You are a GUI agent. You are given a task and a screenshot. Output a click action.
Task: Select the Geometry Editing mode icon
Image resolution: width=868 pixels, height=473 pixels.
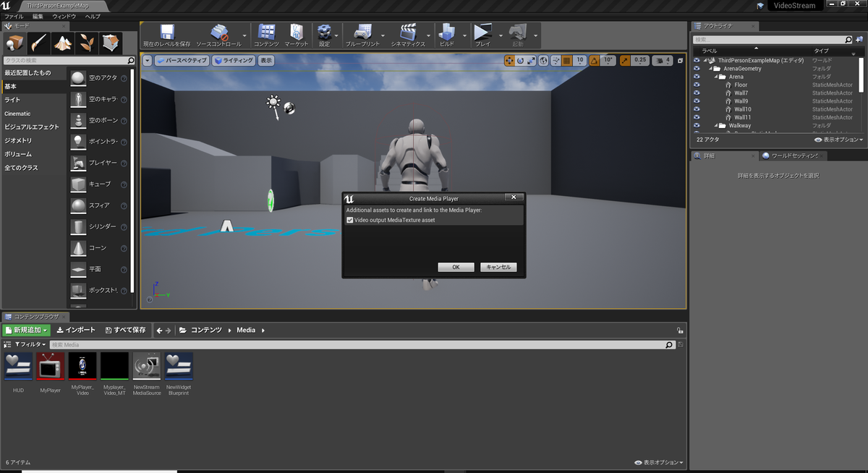(111, 43)
